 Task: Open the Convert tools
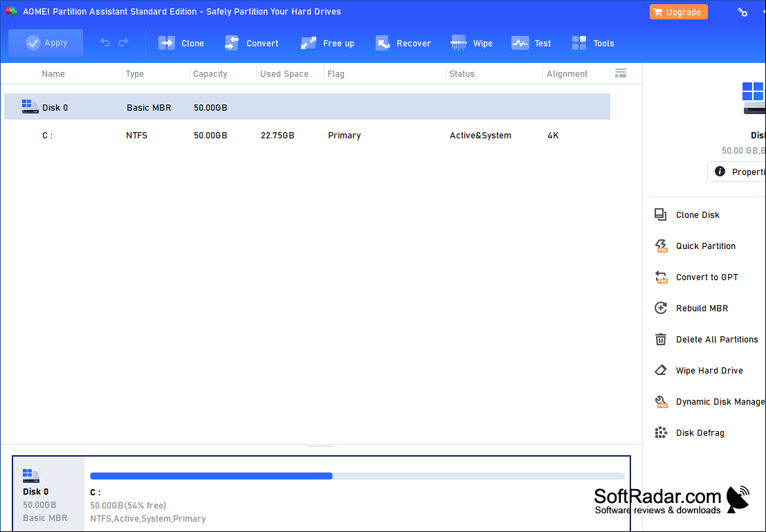[251, 43]
